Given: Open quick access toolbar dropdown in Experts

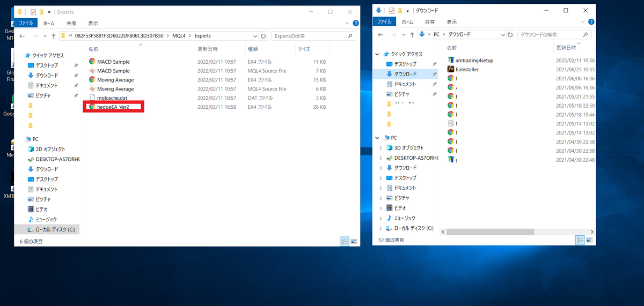Looking at the screenshot, I should point(49,11).
